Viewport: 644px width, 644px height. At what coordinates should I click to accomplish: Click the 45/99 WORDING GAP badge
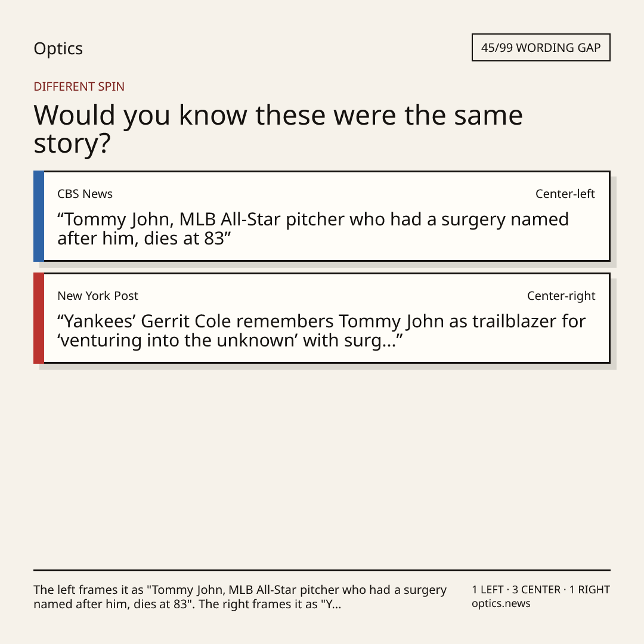[541, 48]
